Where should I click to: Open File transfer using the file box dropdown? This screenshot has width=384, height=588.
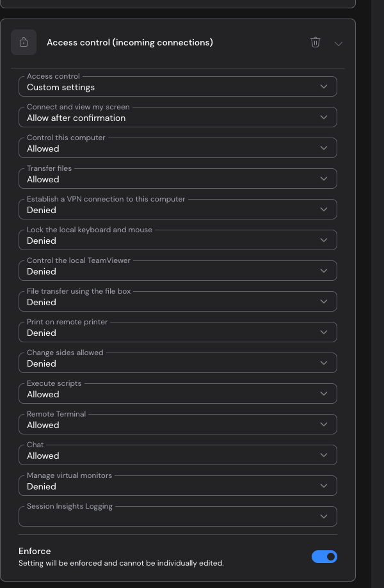(178, 302)
